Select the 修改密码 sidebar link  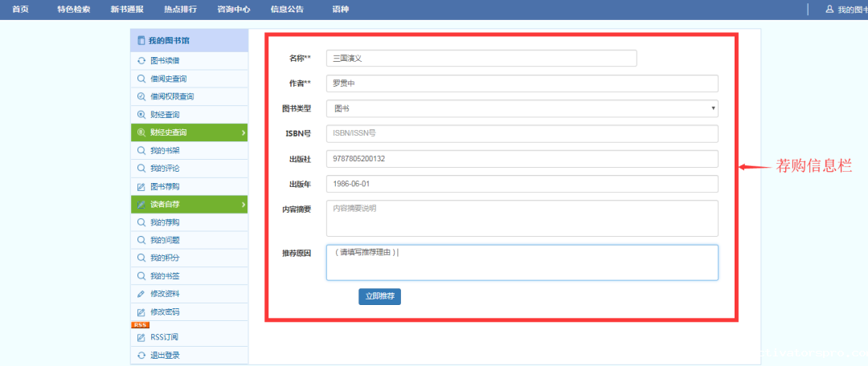click(x=165, y=311)
